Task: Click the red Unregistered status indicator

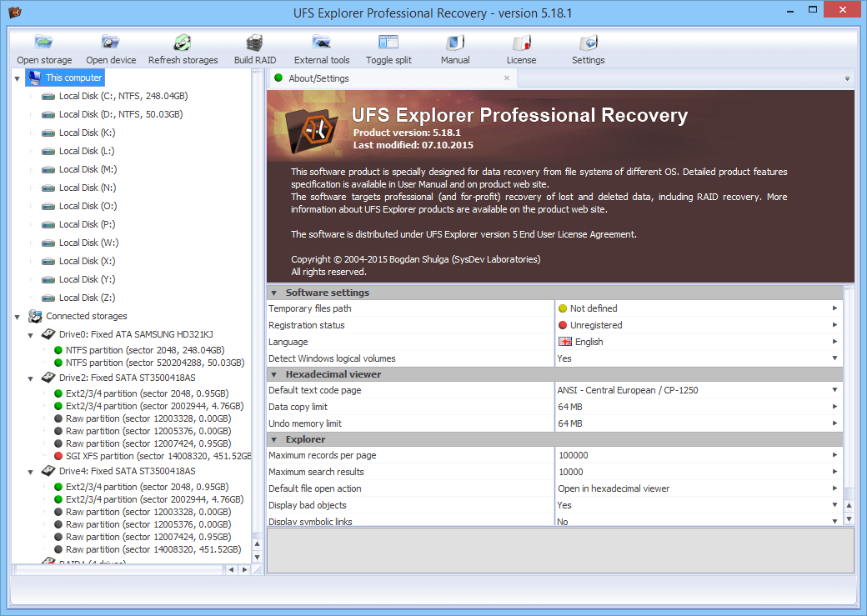Action: [563, 325]
